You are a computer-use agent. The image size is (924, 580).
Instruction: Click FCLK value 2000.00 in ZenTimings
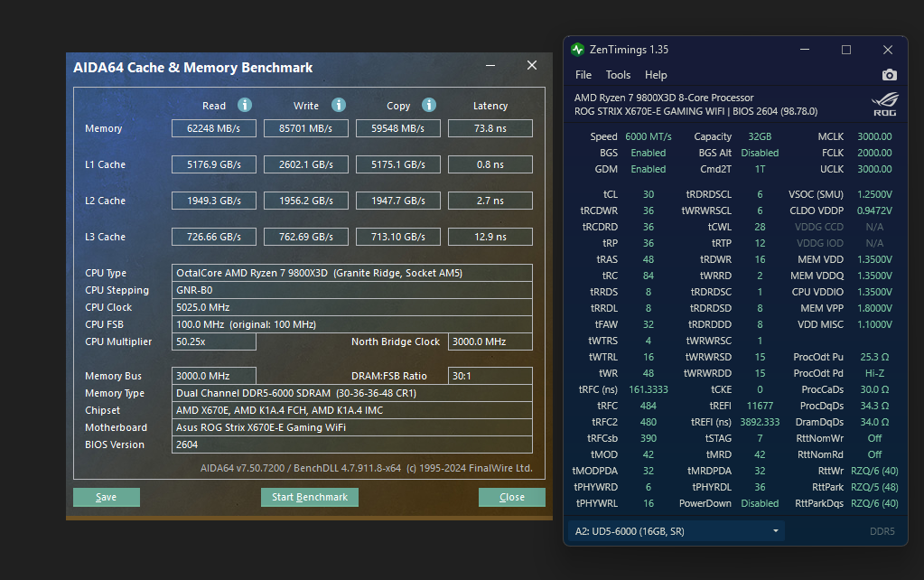click(x=874, y=153)
